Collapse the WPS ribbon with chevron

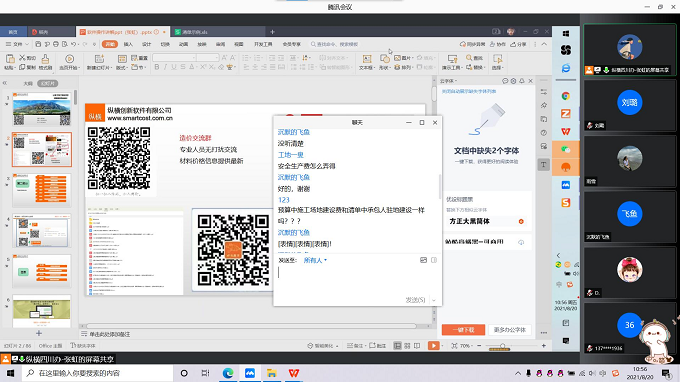(544, 44)
